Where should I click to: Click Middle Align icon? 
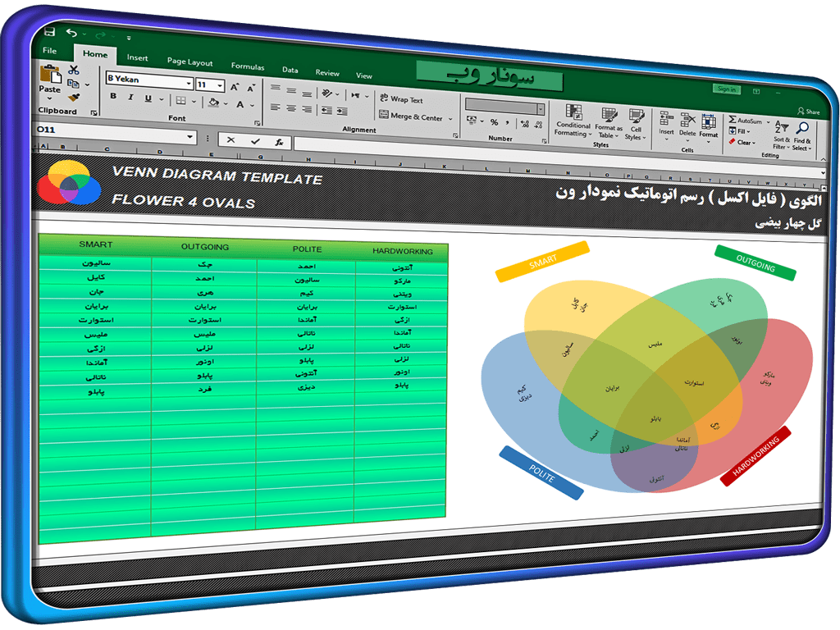pyautogui.click(x=291, y=90)
